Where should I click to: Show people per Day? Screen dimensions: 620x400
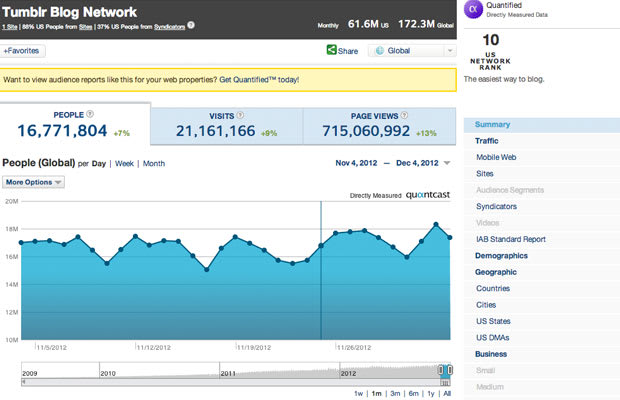(99, 164)
